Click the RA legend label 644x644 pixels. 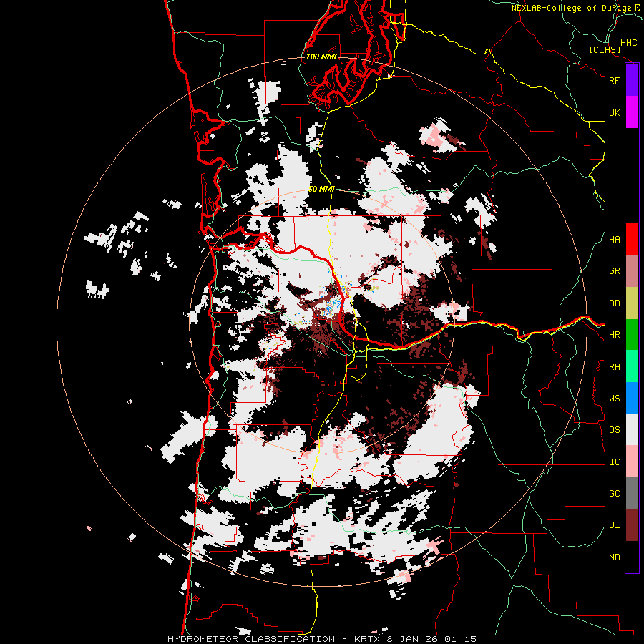[614, 367]
